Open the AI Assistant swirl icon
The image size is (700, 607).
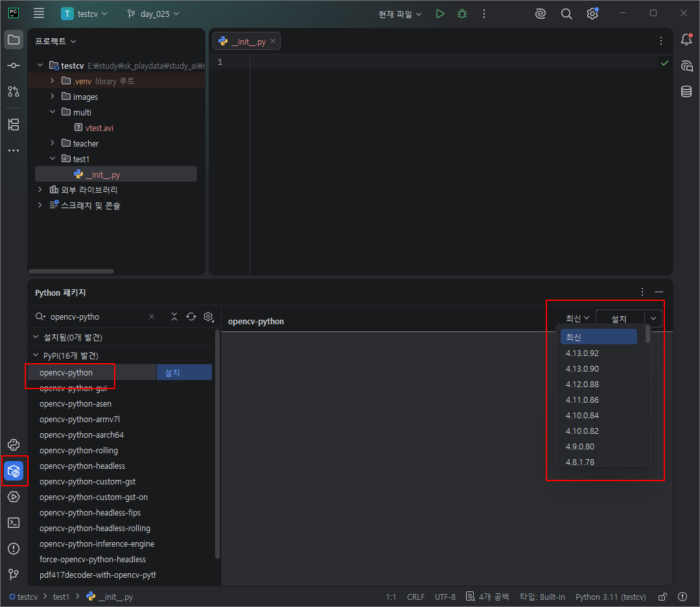click(540, 14)
